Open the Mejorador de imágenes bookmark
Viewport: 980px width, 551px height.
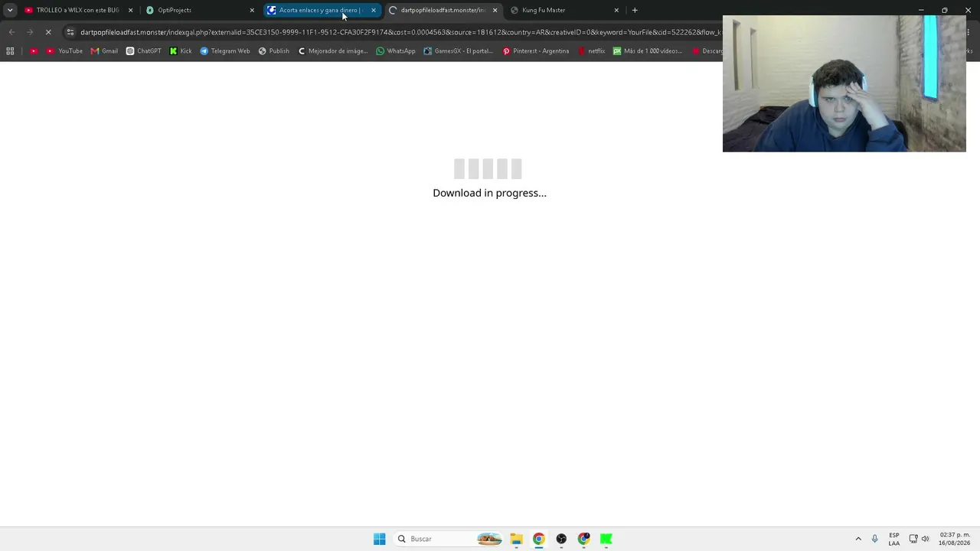[x=333, y=51]
